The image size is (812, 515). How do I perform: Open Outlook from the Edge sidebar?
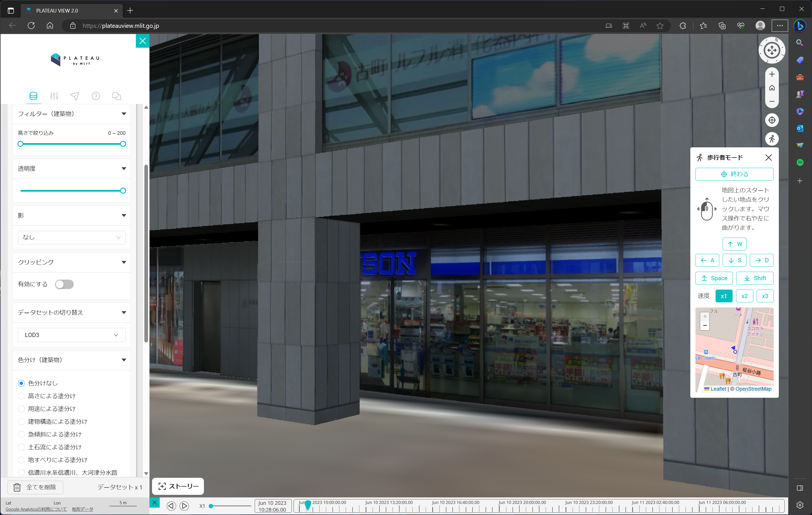(x=800, y=128)
